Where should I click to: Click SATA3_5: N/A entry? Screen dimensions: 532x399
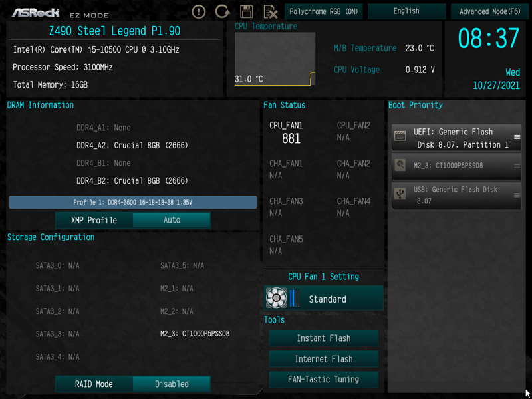pos(182,265)
